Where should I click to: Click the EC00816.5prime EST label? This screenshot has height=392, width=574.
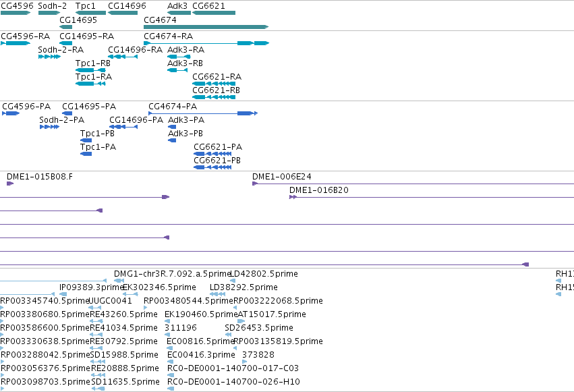[200, 341]
